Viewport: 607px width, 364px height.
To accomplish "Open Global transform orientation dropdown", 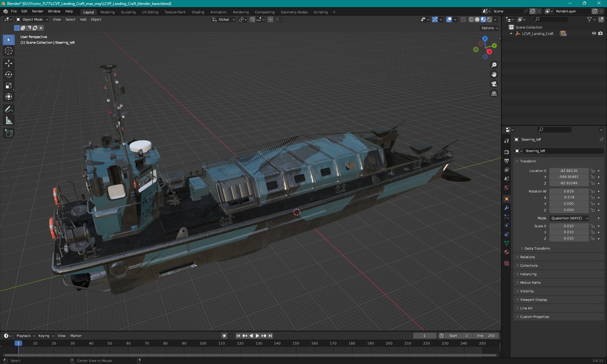I will pos(224,20).
